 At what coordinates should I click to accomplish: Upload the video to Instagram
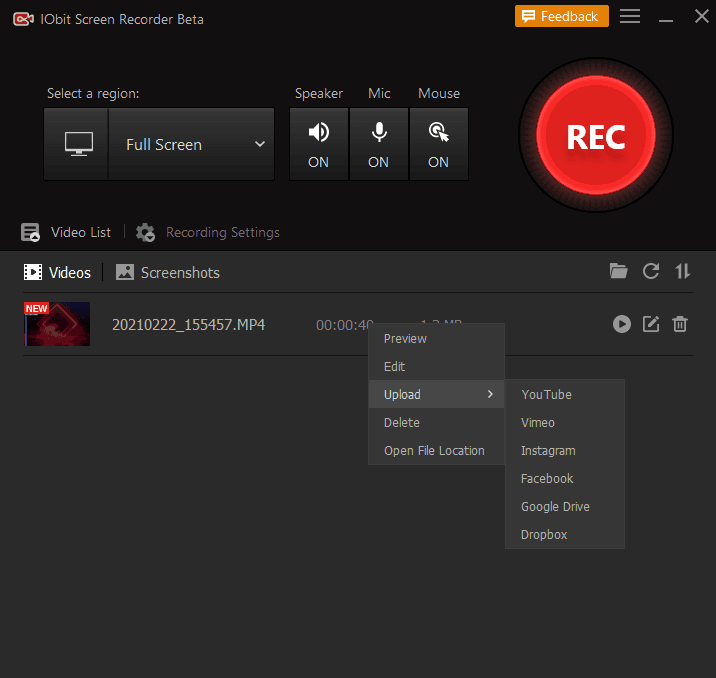coord(565,451)
